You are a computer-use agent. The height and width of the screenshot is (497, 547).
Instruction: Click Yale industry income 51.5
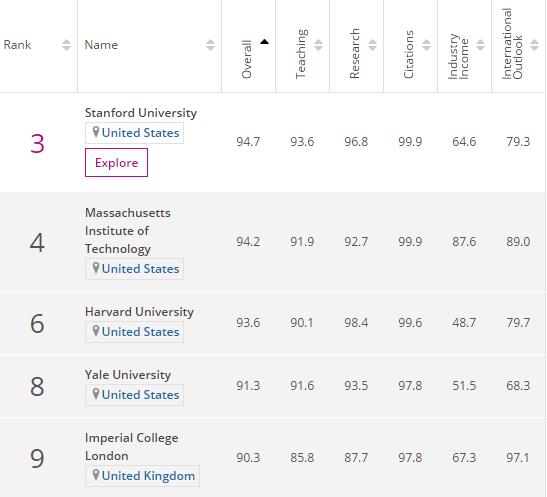click(x=464, y=385)
